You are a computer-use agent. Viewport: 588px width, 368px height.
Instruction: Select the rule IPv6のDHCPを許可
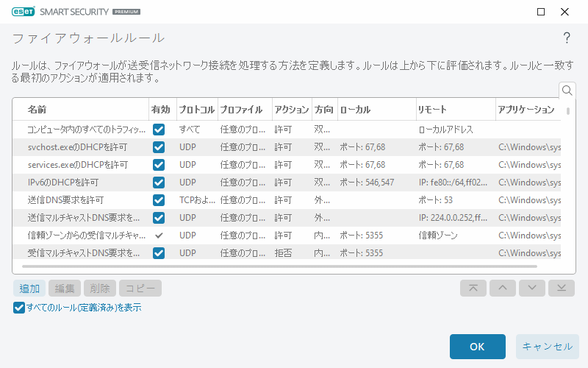(x=287, y=183)
